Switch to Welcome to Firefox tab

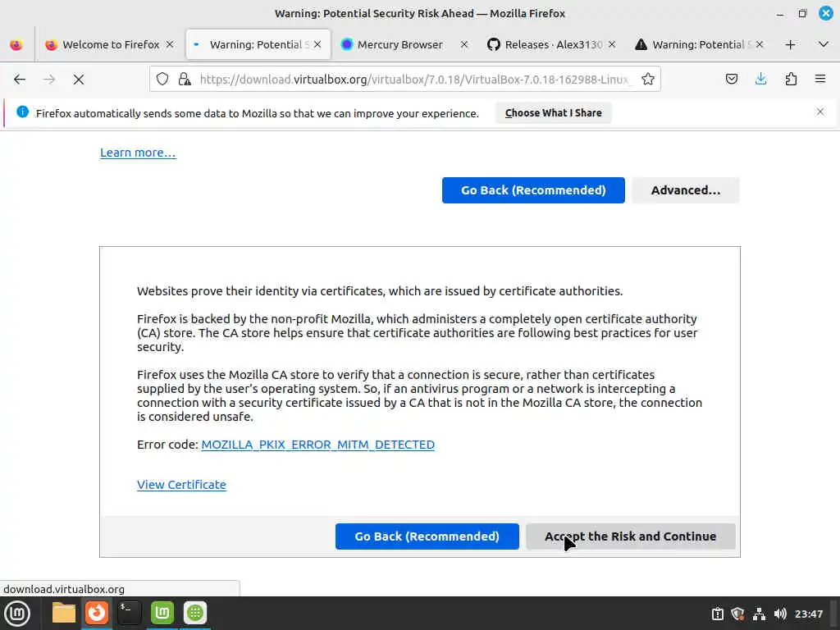click(x=110, y=44)
